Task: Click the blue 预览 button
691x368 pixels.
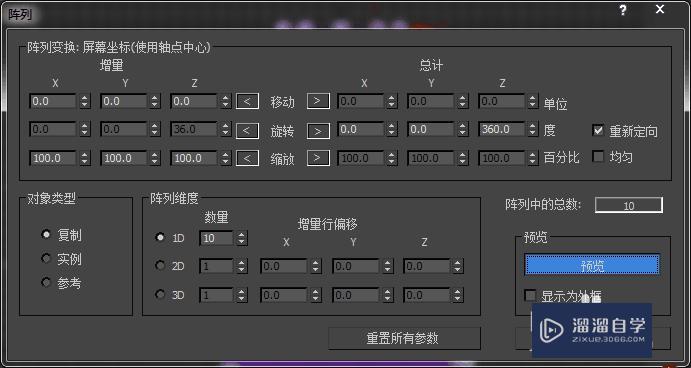Action: [592, 265]
